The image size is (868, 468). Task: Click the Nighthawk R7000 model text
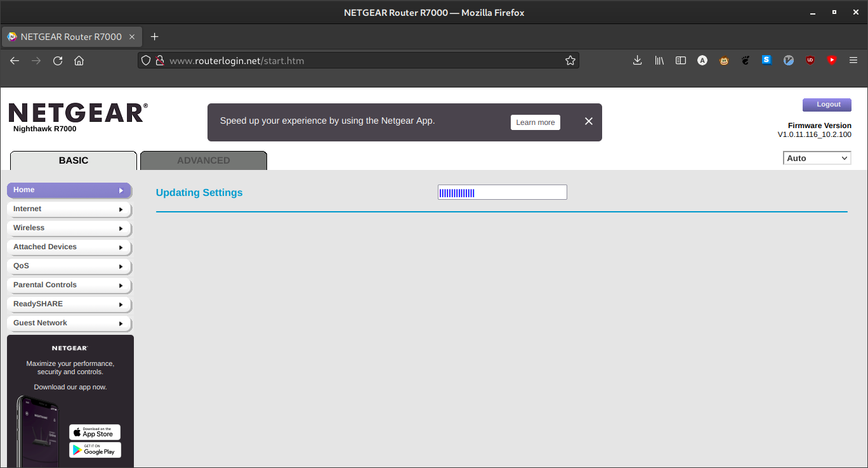tap(44, 129)
